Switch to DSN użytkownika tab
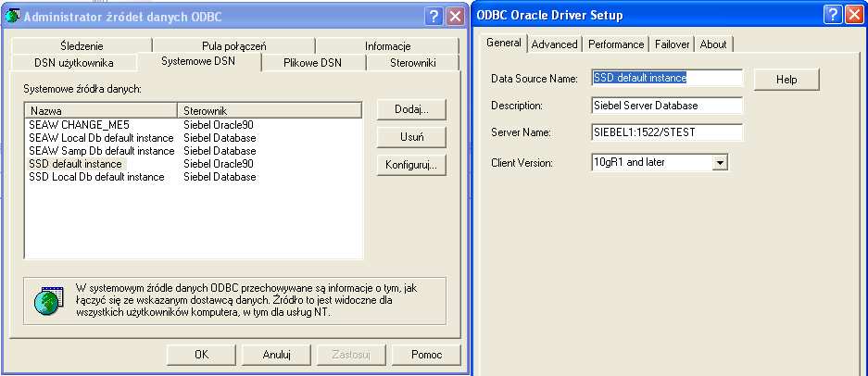868x376 pixels. (x=73, y=63)
